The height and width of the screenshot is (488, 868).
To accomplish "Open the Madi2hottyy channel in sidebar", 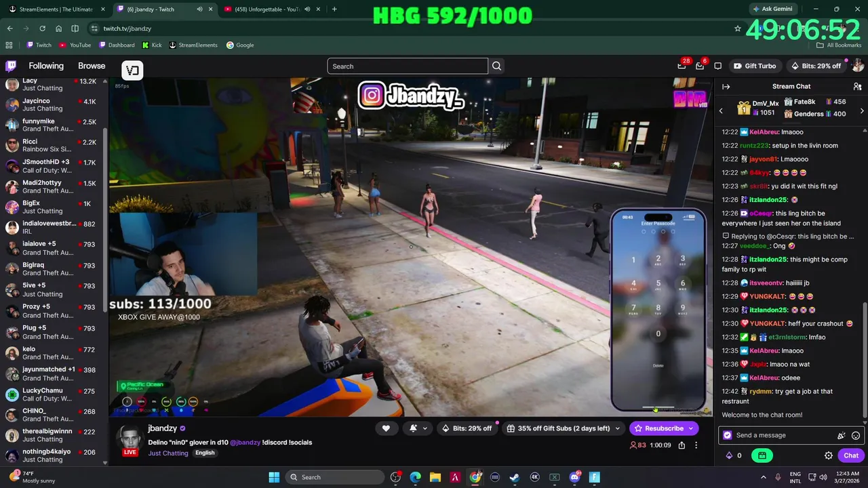I will coord(53,186).
